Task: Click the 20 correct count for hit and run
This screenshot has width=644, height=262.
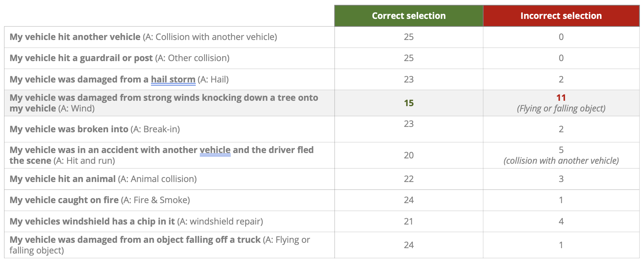Action: point(409,155)
